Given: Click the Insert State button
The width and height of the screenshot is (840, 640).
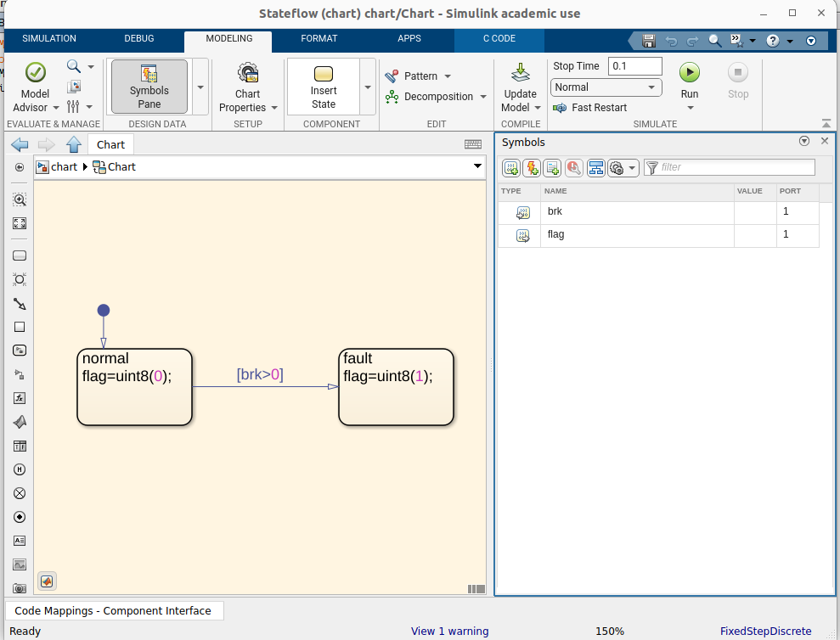Looking at the screenshot, I should tap(324, 87).
